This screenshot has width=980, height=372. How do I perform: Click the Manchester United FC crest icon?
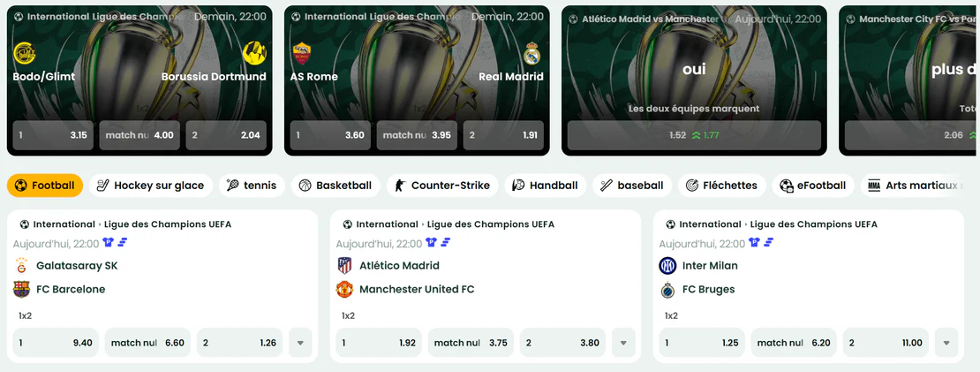point(344,290)
